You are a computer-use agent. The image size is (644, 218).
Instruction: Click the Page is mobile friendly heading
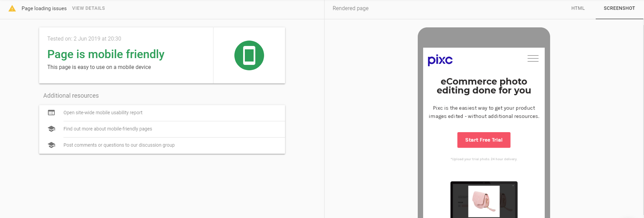point(106,54)
